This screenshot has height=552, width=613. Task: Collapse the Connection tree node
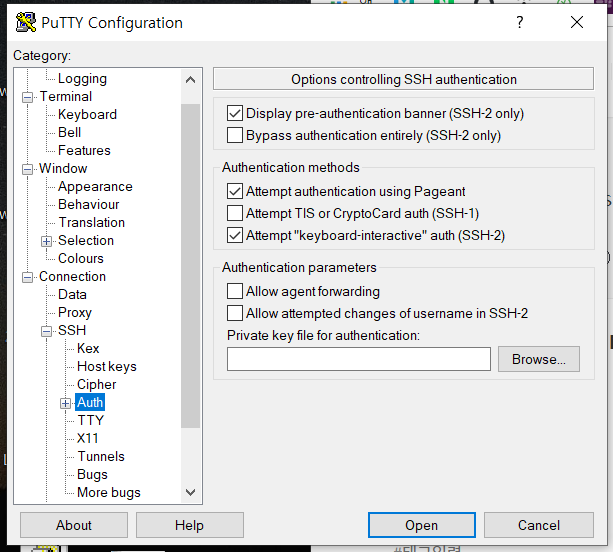[27, 277]
